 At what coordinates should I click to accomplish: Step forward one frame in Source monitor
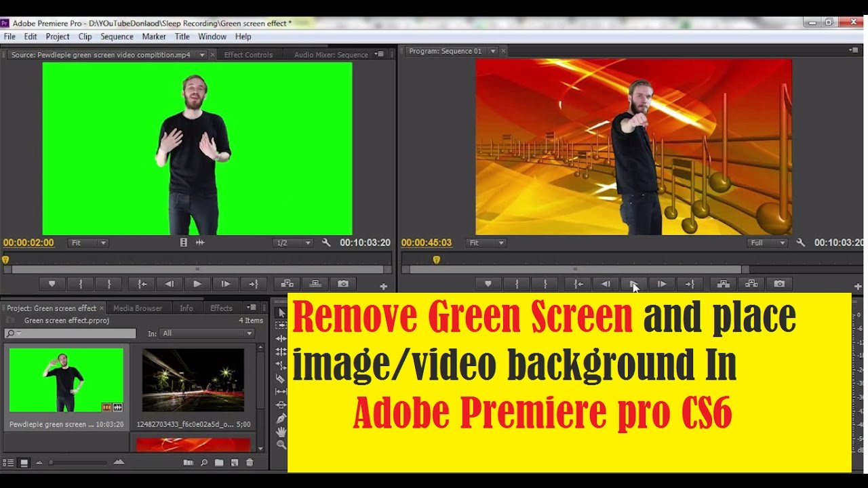pyautogui.click(x=226, y=284)
